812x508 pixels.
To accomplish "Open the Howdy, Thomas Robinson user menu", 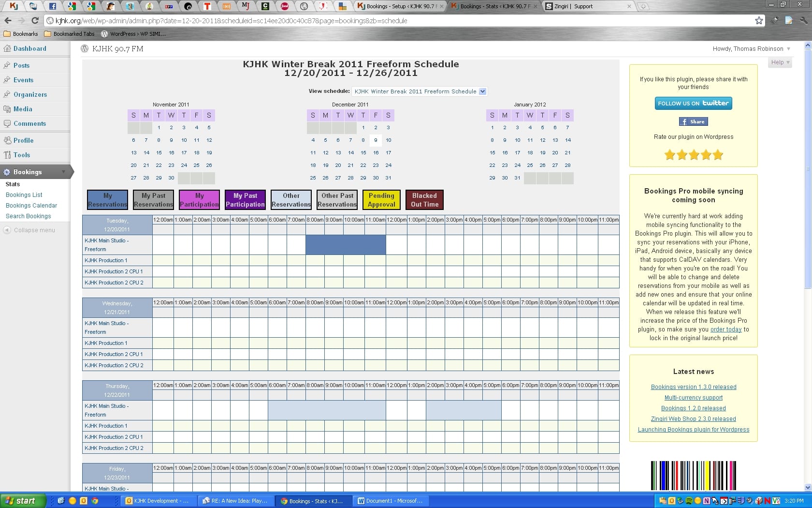I will (x=751, y=49).
